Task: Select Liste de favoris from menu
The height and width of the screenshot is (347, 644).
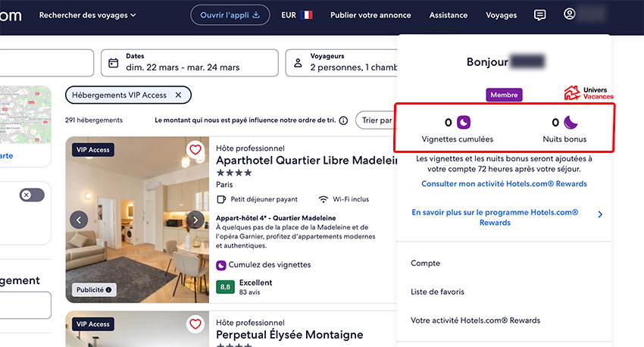Action: [x=437, y=292]
